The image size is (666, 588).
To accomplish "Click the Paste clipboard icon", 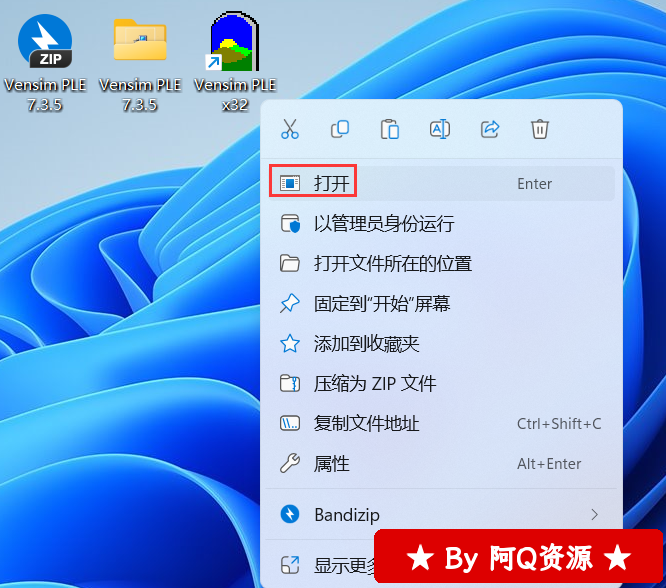I will click(x=390, y=129).
